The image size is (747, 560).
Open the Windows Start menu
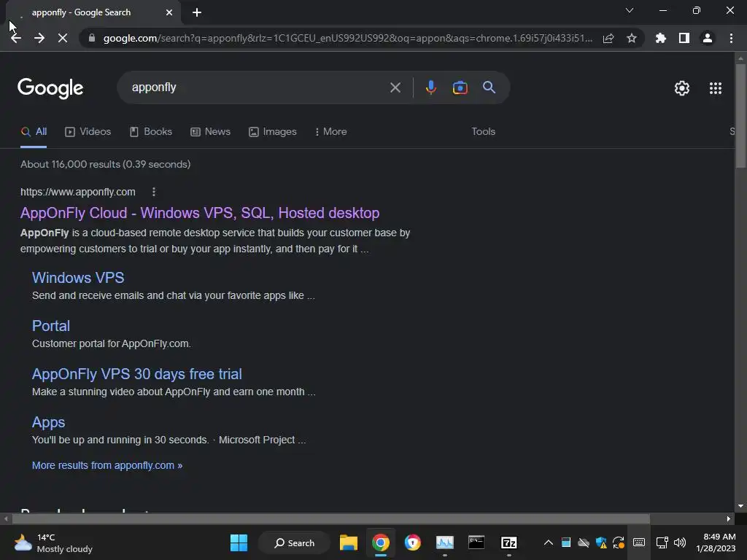pos(239,542)
